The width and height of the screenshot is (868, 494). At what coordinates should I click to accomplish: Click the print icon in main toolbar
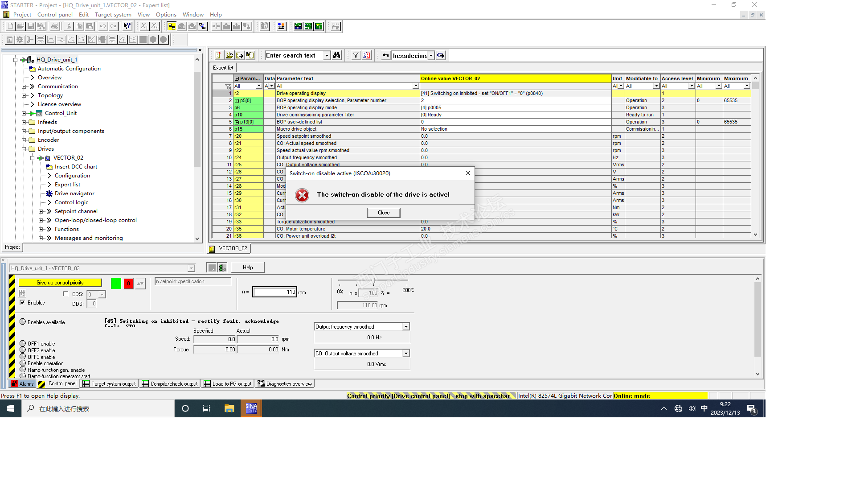55,26
